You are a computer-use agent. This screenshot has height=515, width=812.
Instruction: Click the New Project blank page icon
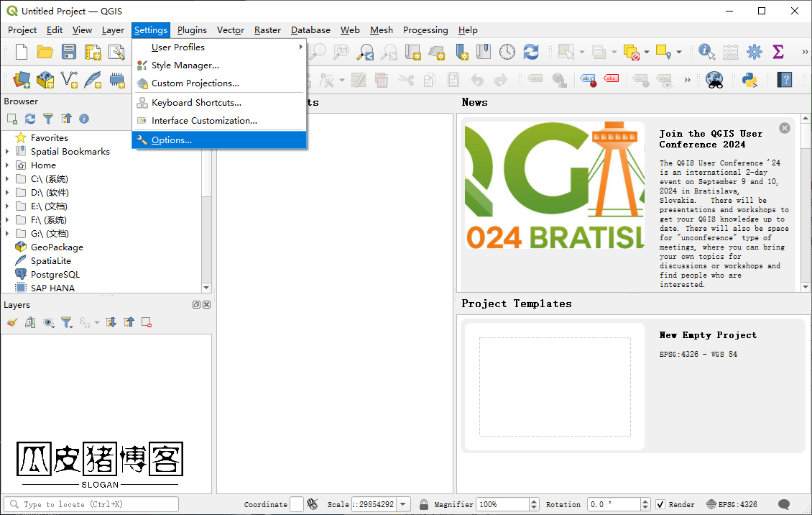coord(22,52)
